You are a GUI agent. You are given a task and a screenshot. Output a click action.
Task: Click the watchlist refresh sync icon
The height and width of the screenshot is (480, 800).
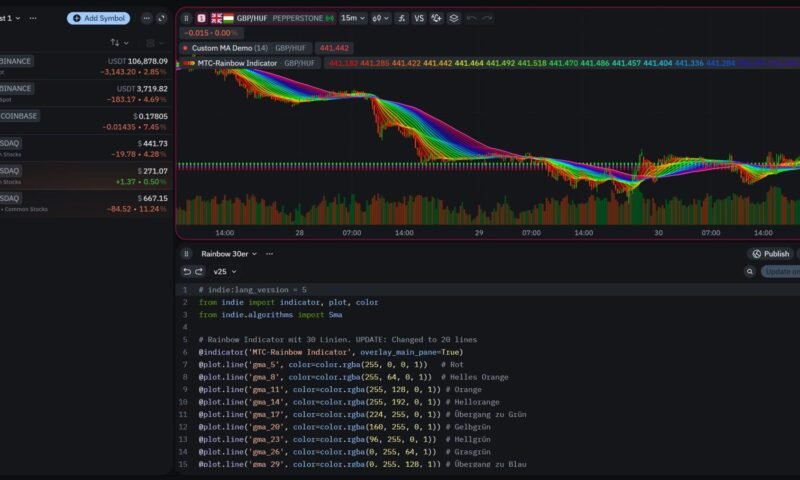click(x=162, y=18)
